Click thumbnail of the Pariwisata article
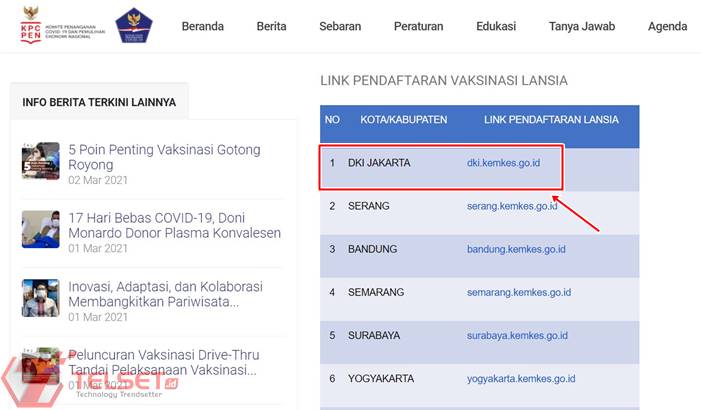The width and height of the screenshot is (701, 410). tap(41, 298)
